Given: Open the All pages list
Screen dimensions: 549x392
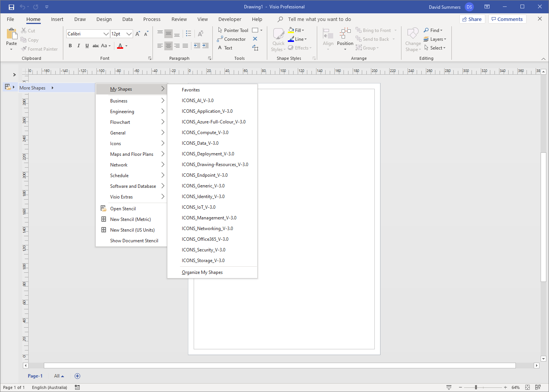Looking at the screenshot, I should pos(59,376).
